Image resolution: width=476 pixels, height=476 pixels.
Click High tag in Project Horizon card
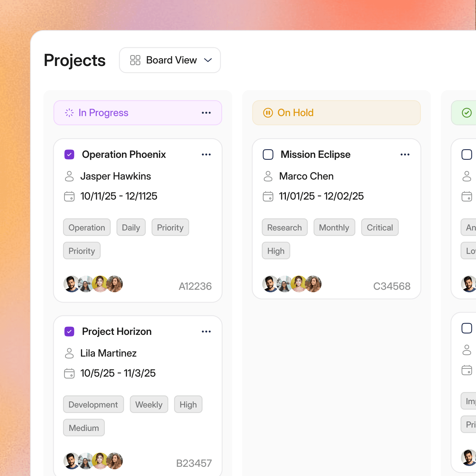coord(188,404)
